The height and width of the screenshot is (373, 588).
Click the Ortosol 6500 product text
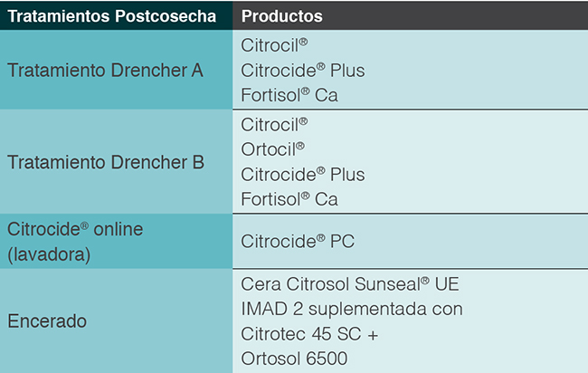tap(294, 359)
